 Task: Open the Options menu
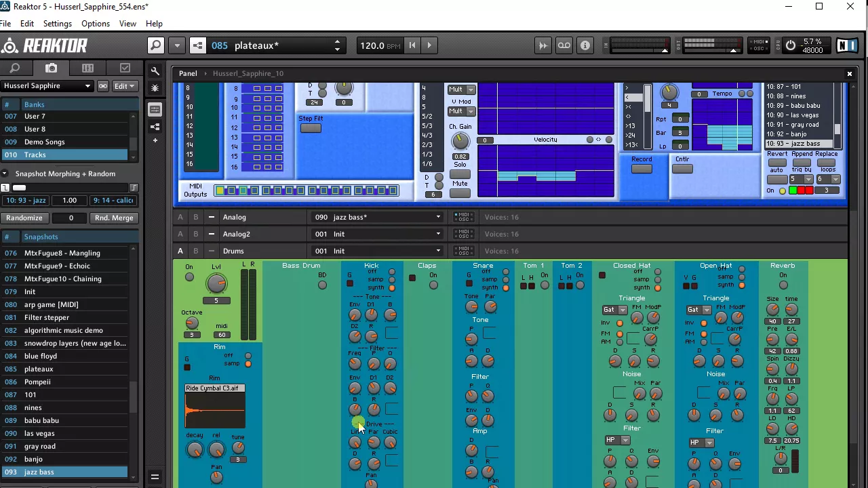coord(96,24)
